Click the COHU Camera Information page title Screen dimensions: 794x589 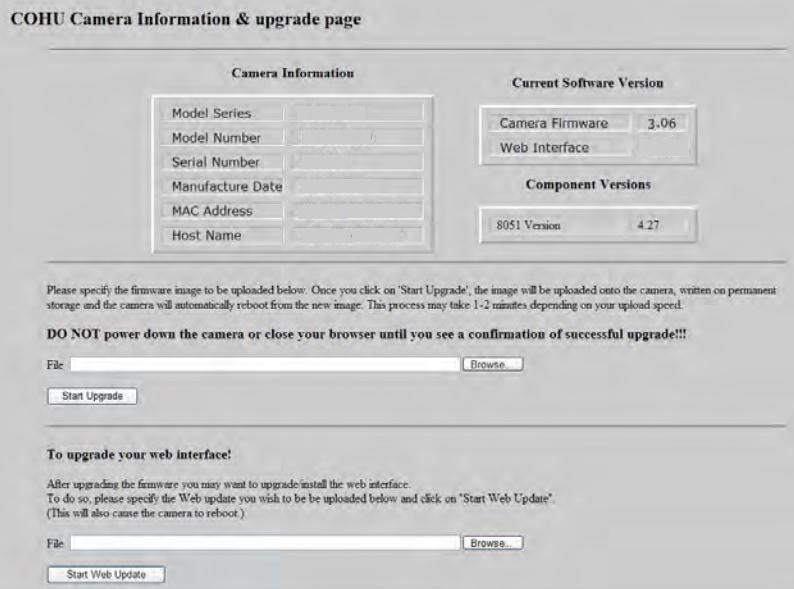click(x=186, y=19)
